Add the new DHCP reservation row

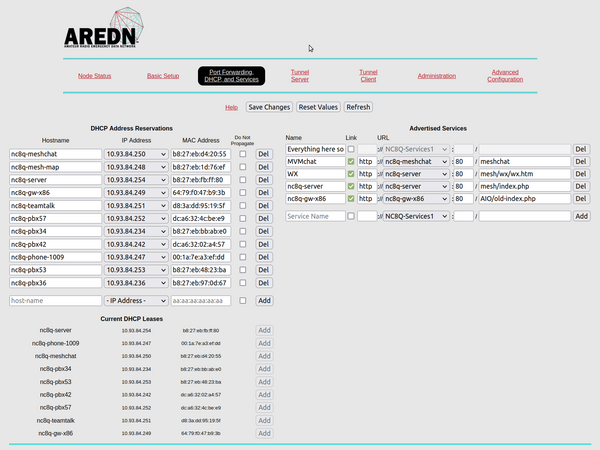[x=264, y=301]
